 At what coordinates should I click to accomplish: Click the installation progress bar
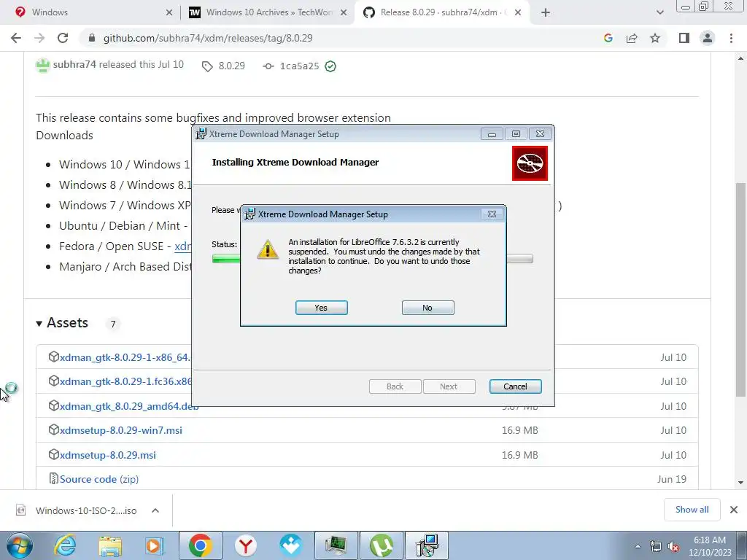point(373,259)
